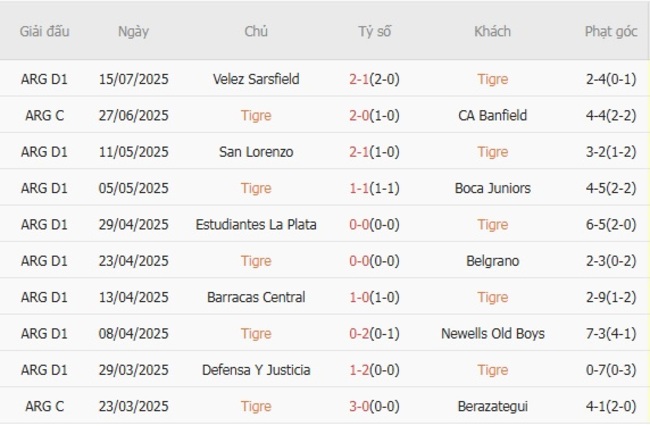Click the Phạt góc column header
Screen dimensions: 650x426
click(x=611, y=31)
